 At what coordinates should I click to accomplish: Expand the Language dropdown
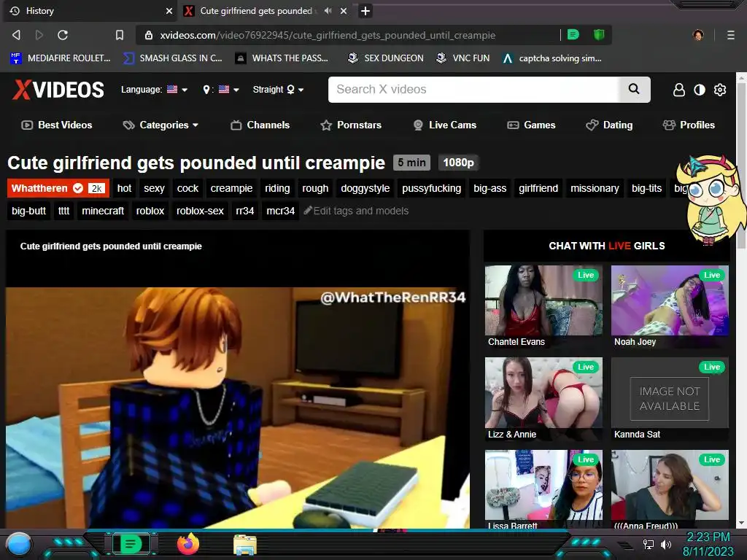(155, 90)
